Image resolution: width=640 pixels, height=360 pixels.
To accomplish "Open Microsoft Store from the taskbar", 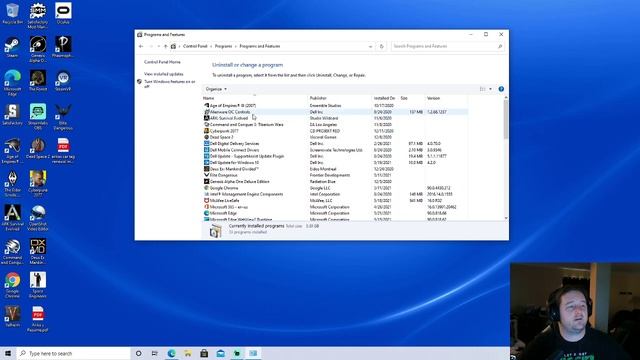I will (x=204, y=353).
